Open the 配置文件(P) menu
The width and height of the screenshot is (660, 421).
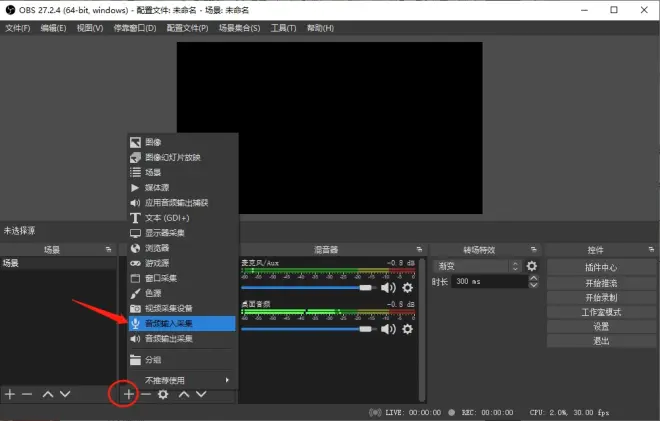[x=187, y=28]
